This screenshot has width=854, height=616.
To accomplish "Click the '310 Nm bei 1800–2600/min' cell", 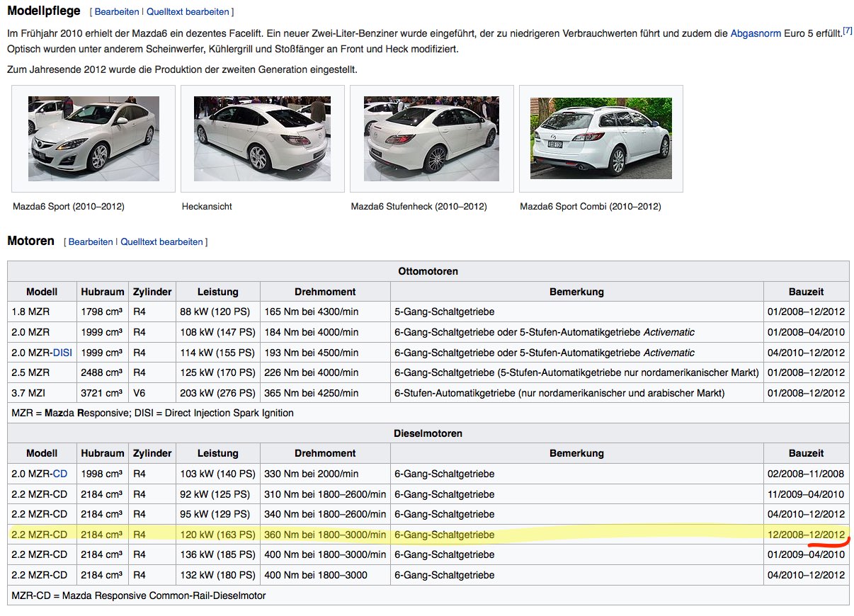I will pyautogui.click(x=325, y=494).
